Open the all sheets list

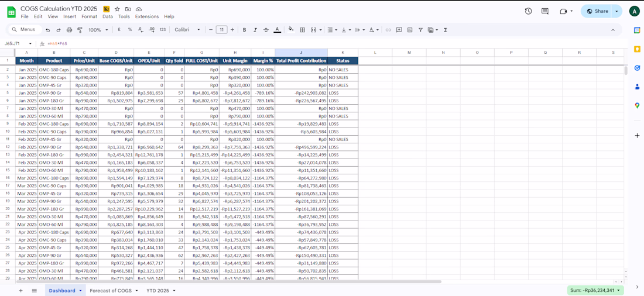pyautogui.click(x=35, y=290)
